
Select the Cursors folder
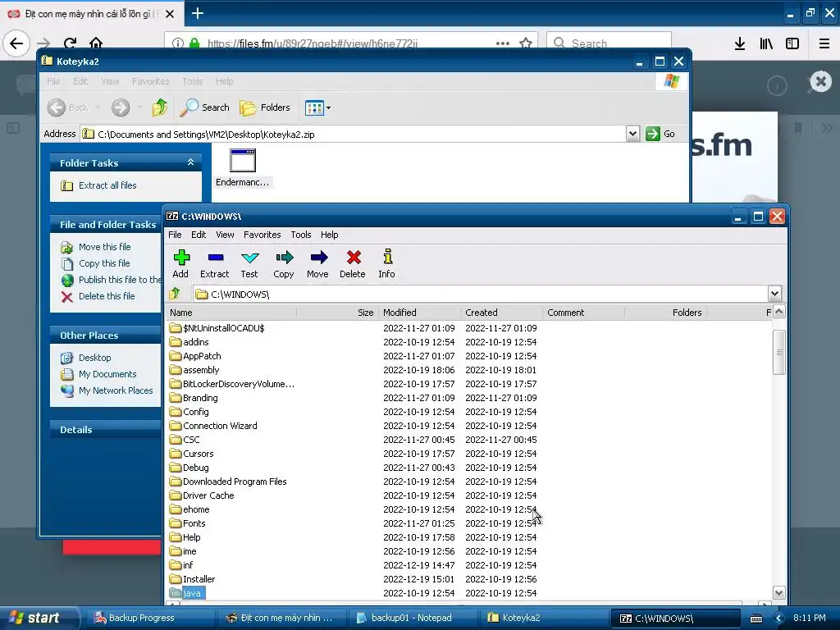pos(191,453)
